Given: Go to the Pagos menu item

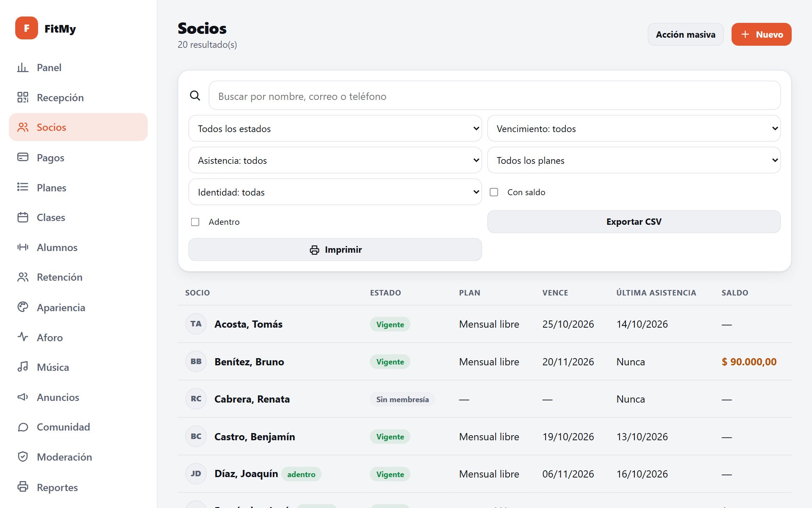Looking at the screenshot, I should [78, 157].
